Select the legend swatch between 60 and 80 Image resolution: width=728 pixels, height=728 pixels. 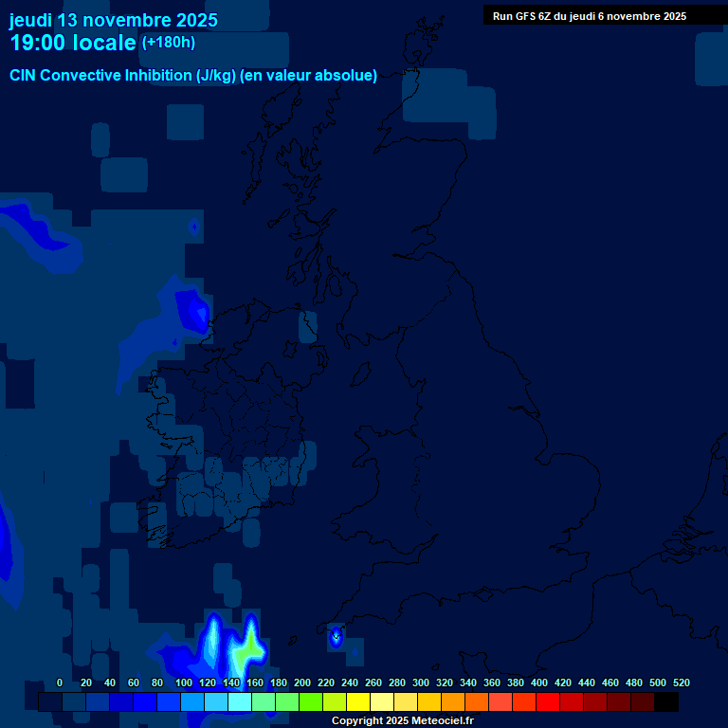145,701
